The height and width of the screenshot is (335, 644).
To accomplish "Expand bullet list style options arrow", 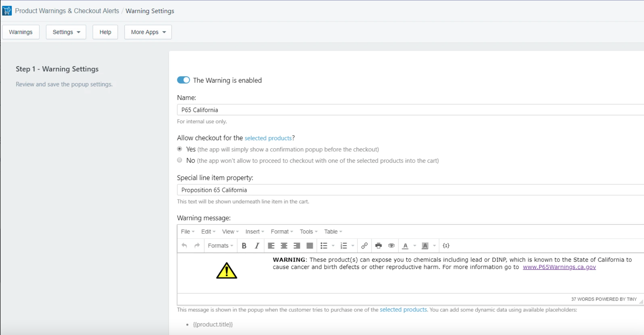I will click(x=333, y=246).
